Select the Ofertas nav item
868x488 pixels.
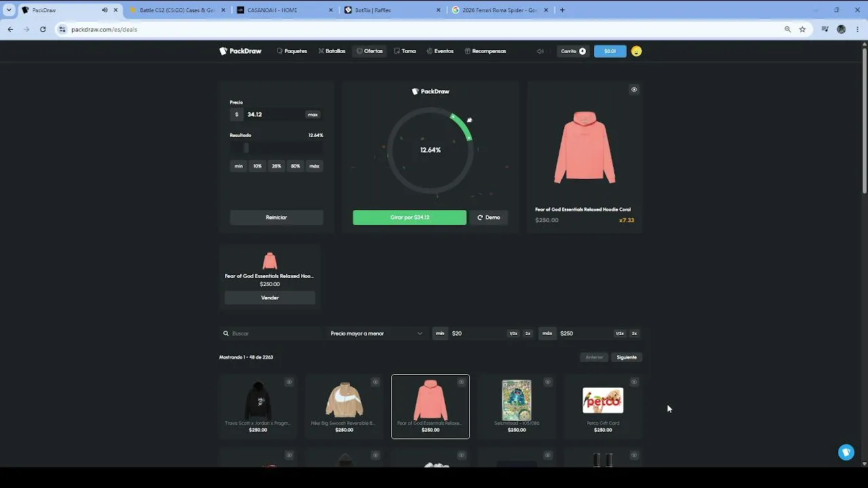pyautogui.click(x=370, y=51)
